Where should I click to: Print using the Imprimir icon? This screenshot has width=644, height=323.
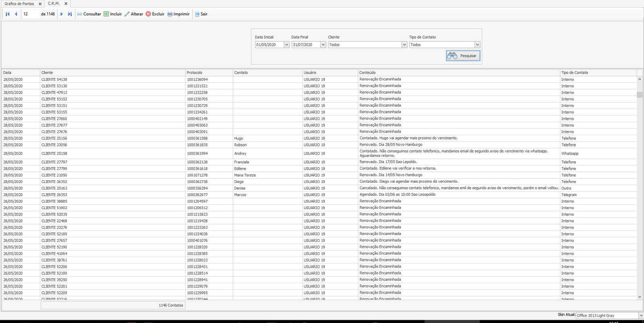(170, 14)
